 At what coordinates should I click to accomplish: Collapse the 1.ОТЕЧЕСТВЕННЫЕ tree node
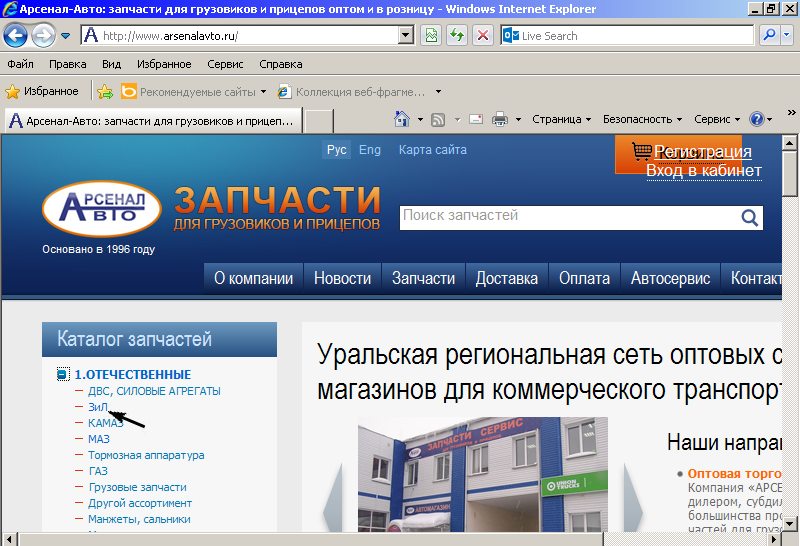click(63, 375)
